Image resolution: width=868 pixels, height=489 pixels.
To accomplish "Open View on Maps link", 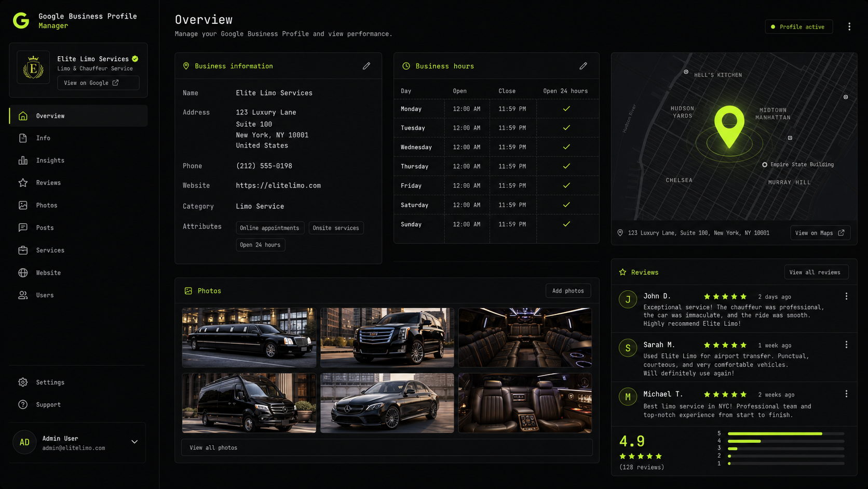I will [x=820, y=233].
